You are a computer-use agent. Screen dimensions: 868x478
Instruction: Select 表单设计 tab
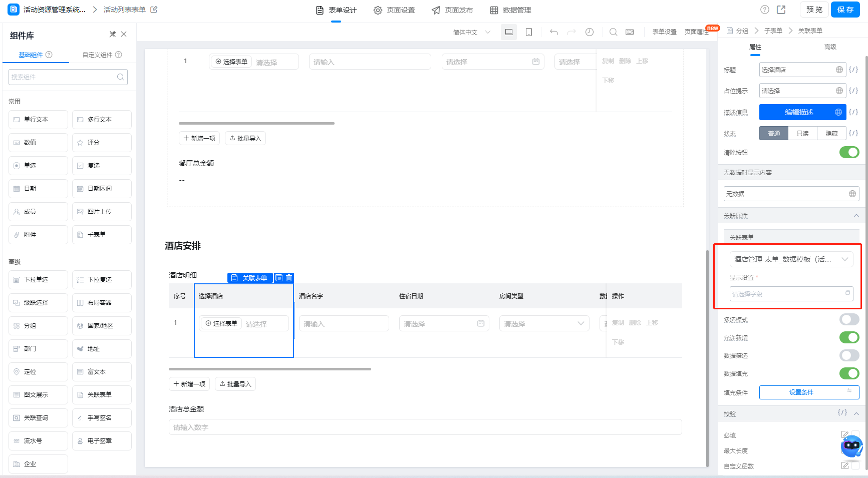point(336,10)
